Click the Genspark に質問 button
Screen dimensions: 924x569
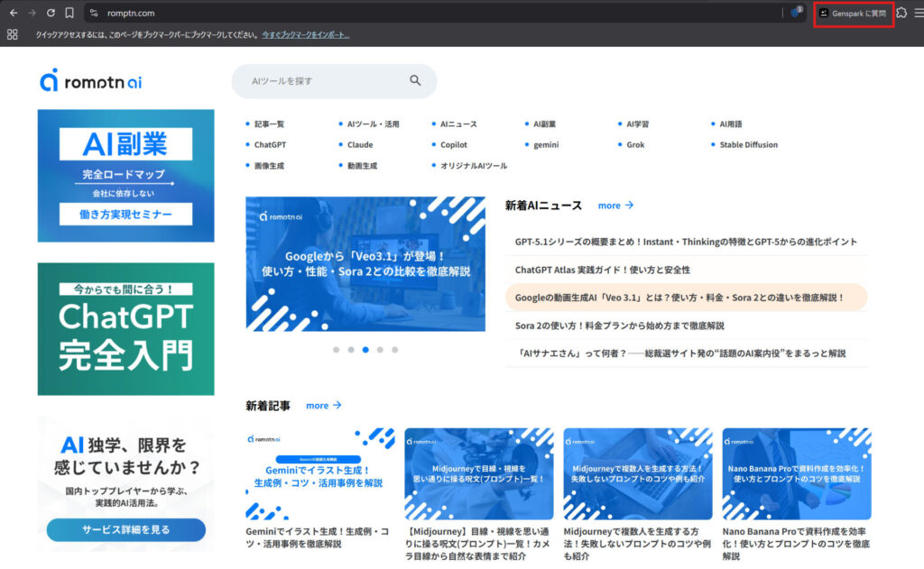853,14
